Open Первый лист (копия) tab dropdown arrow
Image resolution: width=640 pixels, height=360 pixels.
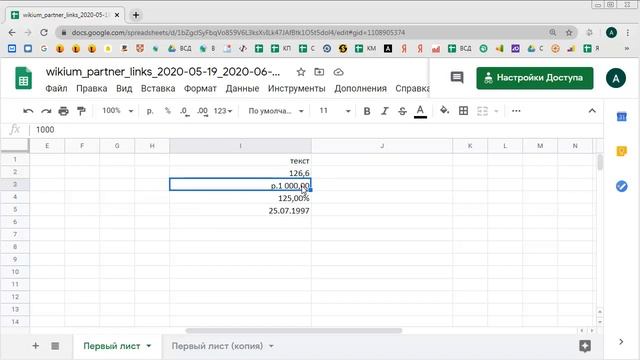[271, 346]
